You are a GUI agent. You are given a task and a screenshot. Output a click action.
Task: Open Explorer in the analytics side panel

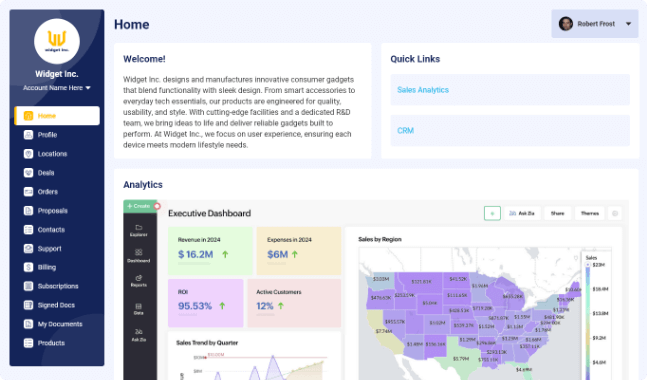139,231
